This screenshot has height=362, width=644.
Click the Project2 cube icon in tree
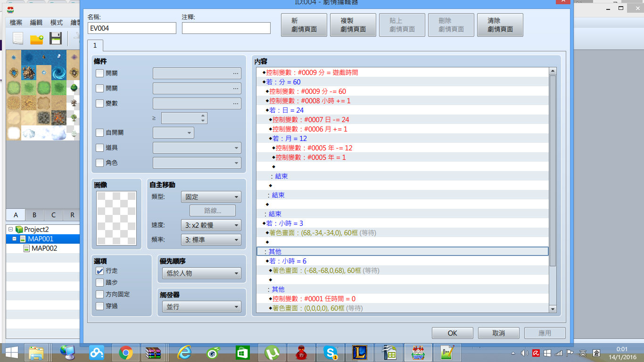click(19, 230)
